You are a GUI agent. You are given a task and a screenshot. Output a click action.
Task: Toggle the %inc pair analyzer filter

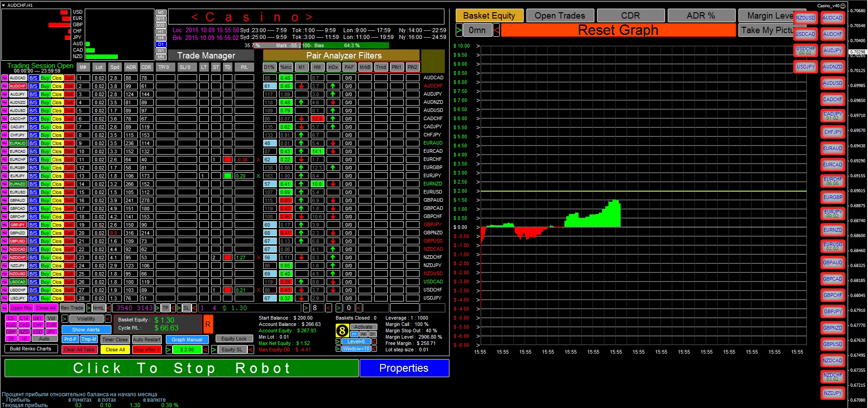pyautogui.click(x=286, y=67)
